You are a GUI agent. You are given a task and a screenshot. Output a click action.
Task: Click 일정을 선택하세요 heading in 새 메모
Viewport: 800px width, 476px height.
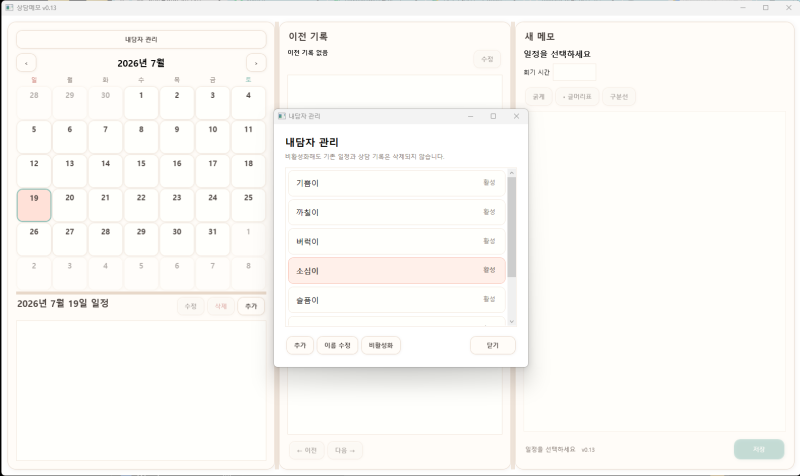(x=557, y=54)
